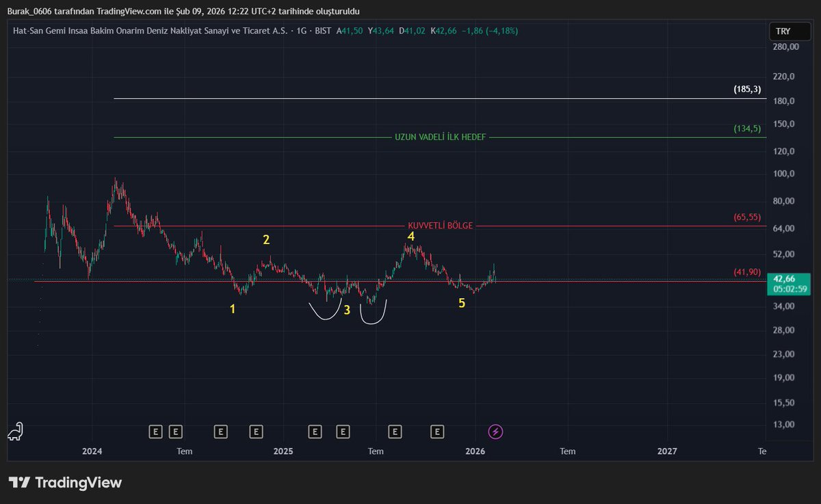The height and width of the screenshot is (504, 821).
Task: Select yellow wave number 2
Action: tap(266, 239)
